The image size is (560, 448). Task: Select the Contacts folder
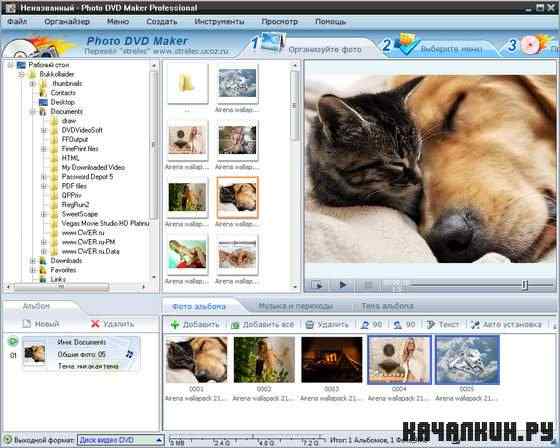63,93
